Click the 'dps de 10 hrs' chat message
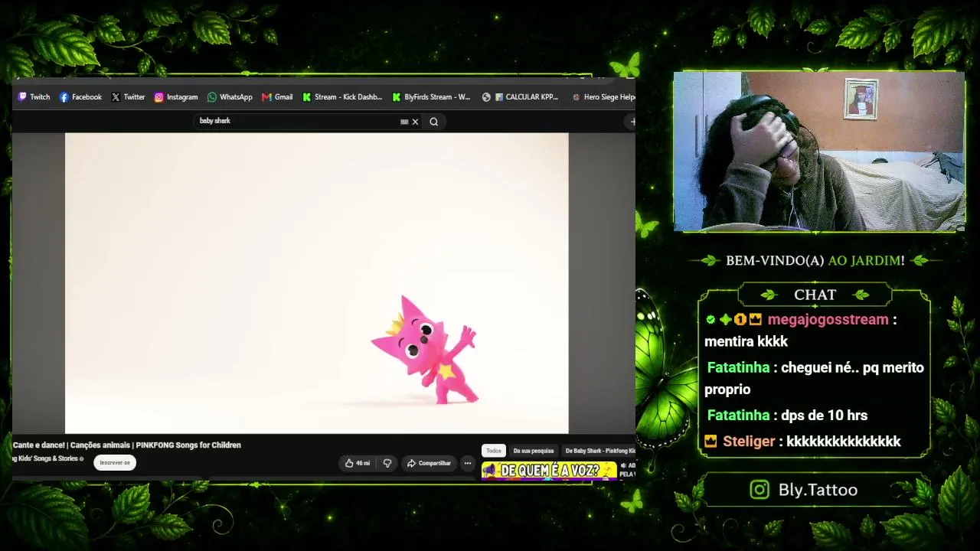The width and height of the screenshot is (980, 551). [824, 415]
